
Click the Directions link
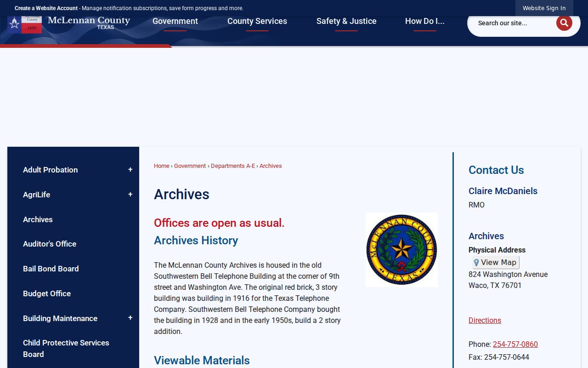(485, 320)
